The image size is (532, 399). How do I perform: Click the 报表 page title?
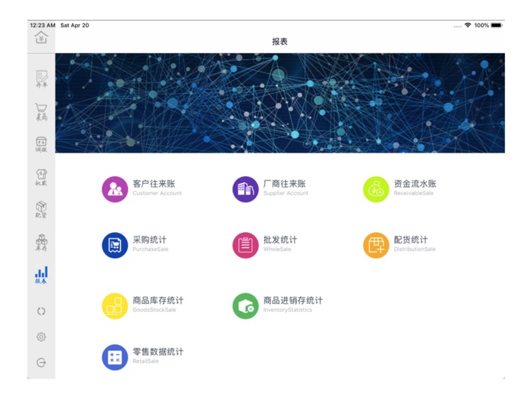click(x=280, y=41)
